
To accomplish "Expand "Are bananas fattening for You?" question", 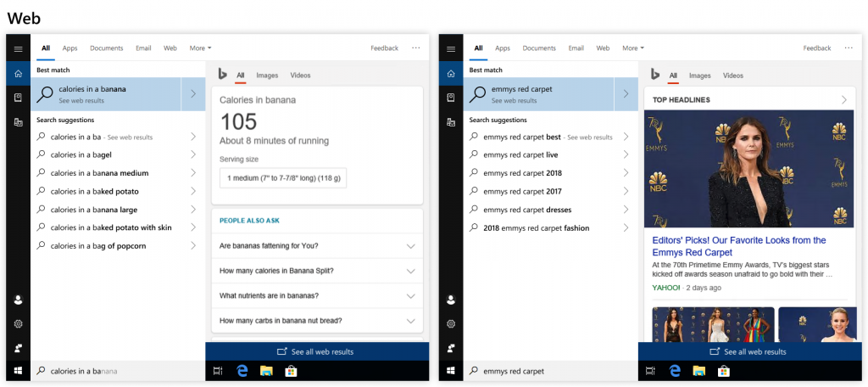I will coord(316,246).
